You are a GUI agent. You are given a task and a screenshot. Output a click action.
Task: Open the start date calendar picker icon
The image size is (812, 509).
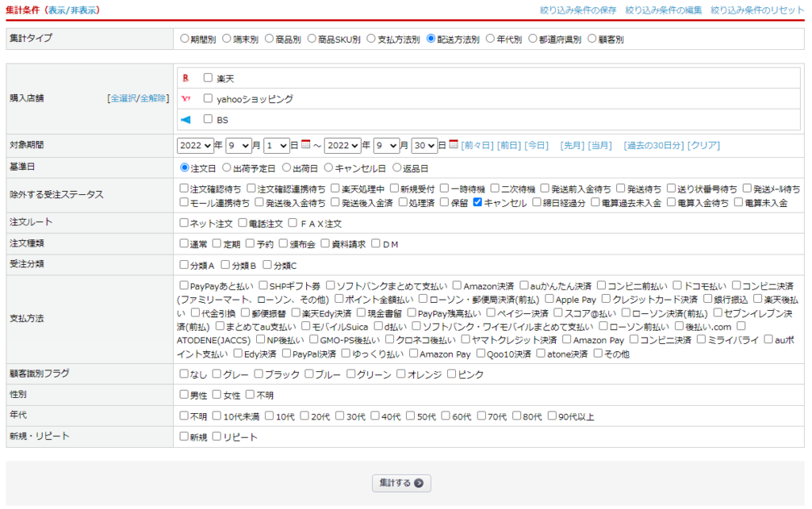(305, 145)
